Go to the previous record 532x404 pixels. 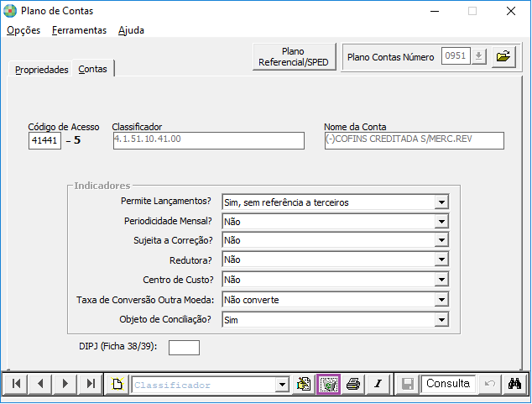tap(40, 384)
